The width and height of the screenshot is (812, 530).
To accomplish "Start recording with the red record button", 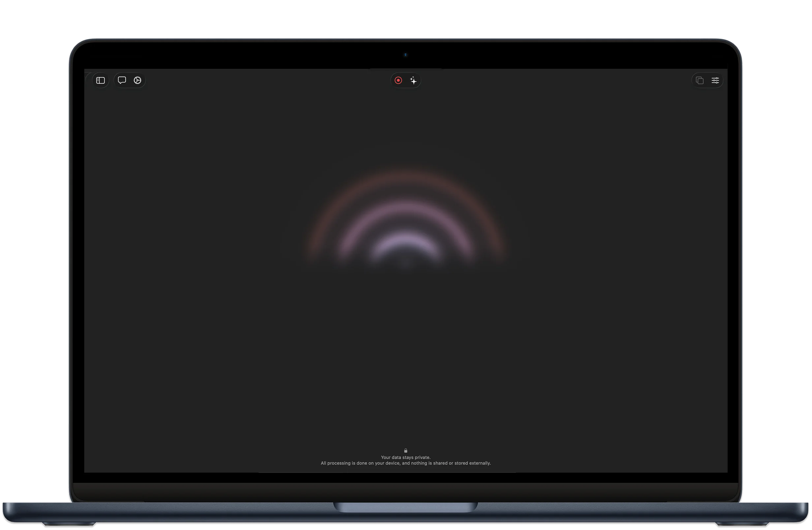I will click(398, 80).
